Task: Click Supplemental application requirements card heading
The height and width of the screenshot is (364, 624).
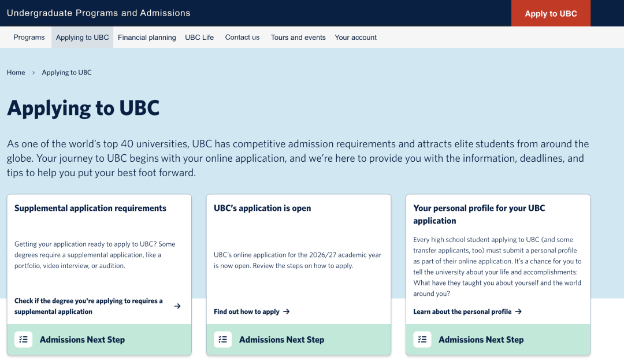Action: 90,208
